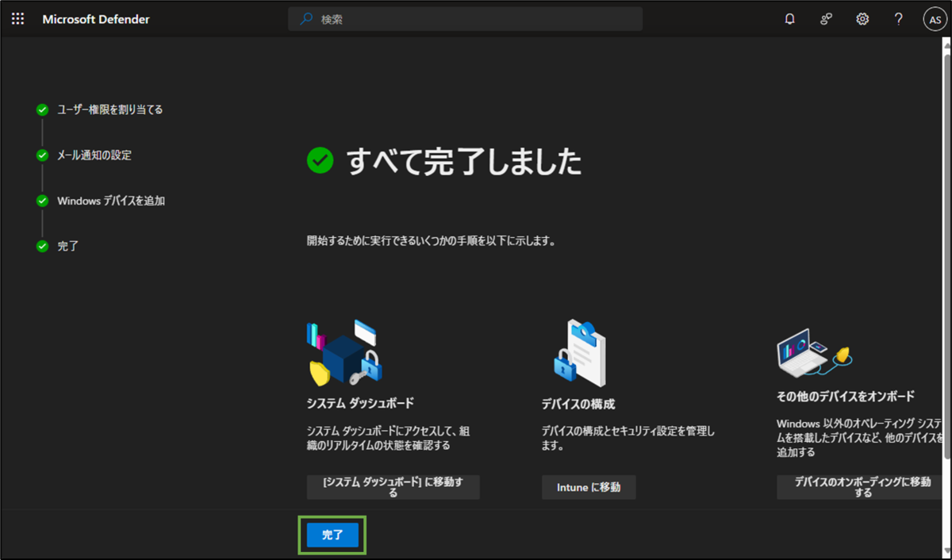The image size is (952, 560).
Task: Select the ユーザー権限を割り当てる step
Action: 110,109
